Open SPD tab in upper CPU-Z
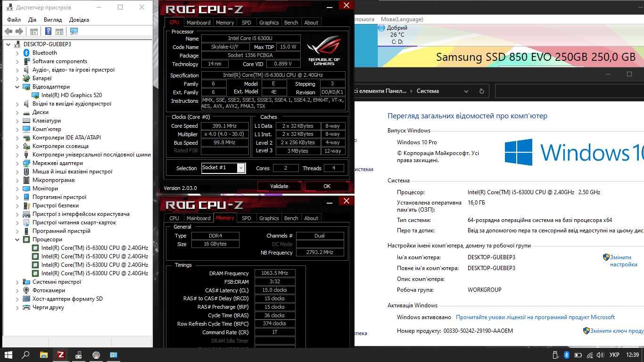 (247, 23)
